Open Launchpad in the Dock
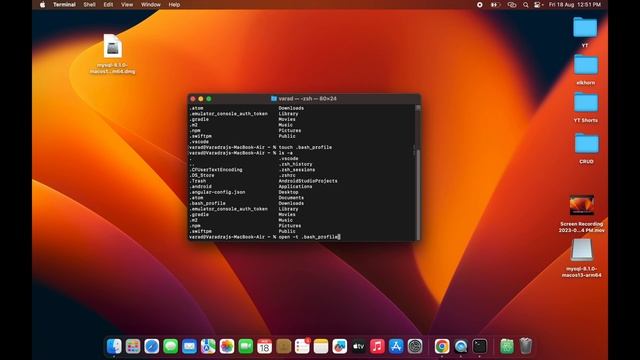640x360 pixels. 133,346
